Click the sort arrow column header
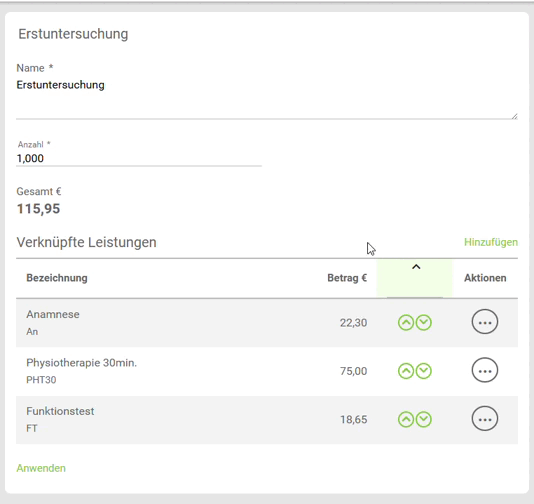The image size is (534, 504). point(414,278)
